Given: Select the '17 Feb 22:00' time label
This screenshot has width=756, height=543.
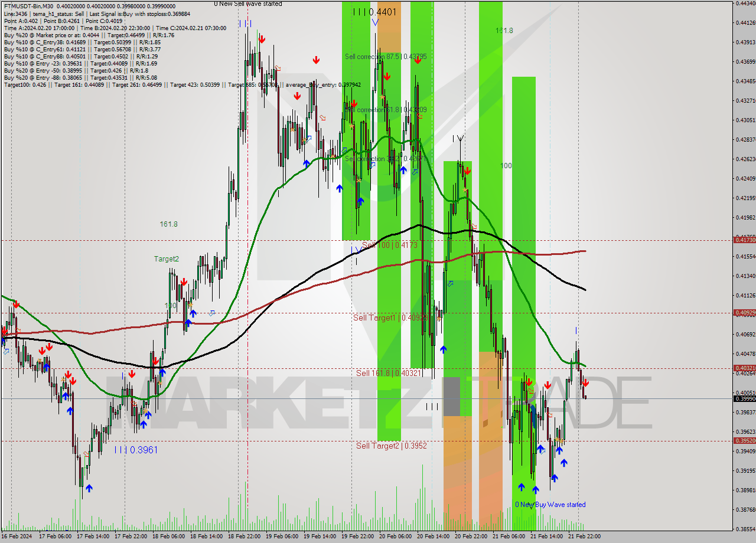Looking at the screenshot, I should point(131,537).
